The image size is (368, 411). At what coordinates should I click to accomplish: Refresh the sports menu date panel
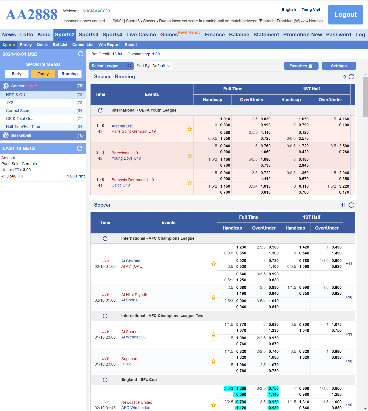[80, 54]
